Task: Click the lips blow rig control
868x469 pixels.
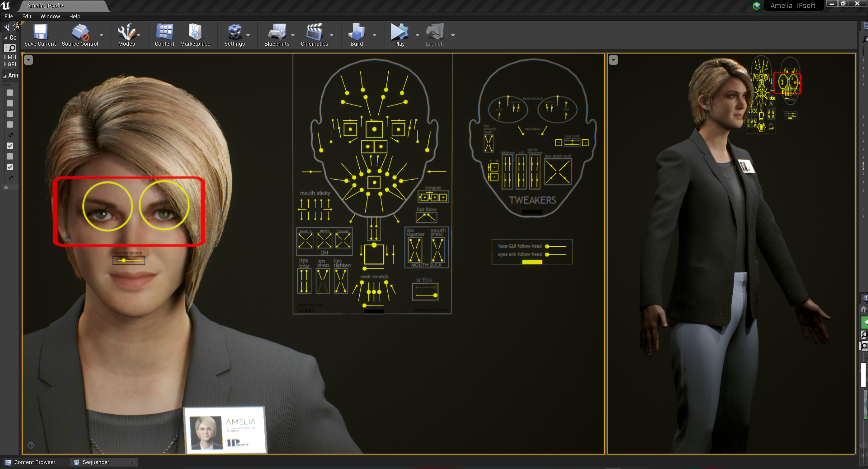Action: [426, 217]
